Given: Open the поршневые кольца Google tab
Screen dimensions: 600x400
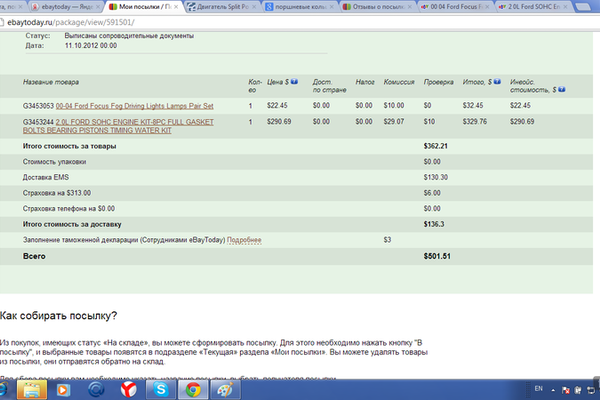Looking at the screenshot, I should point(300,7).
